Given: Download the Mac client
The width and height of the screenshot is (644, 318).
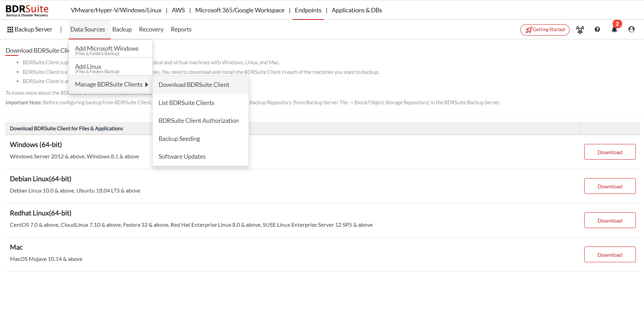Looking at the screenshot, I should click(x=610, y=254).
